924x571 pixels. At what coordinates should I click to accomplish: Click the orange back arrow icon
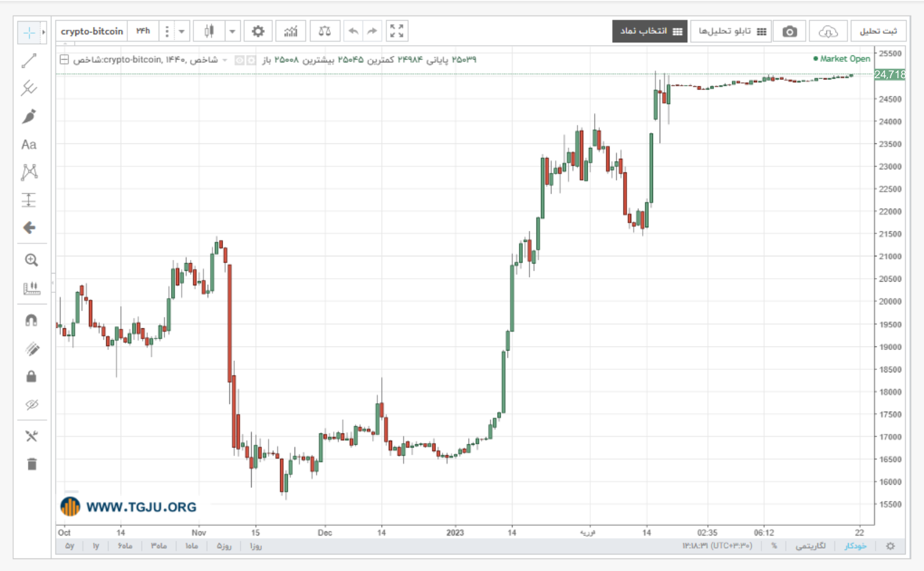pos(29,228)
